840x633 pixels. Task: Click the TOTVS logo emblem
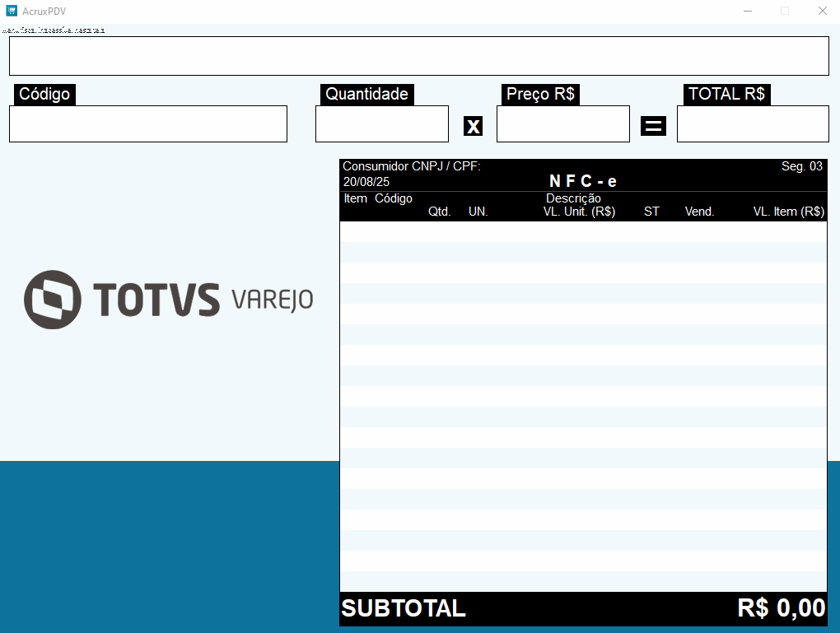tap(53, 300)
